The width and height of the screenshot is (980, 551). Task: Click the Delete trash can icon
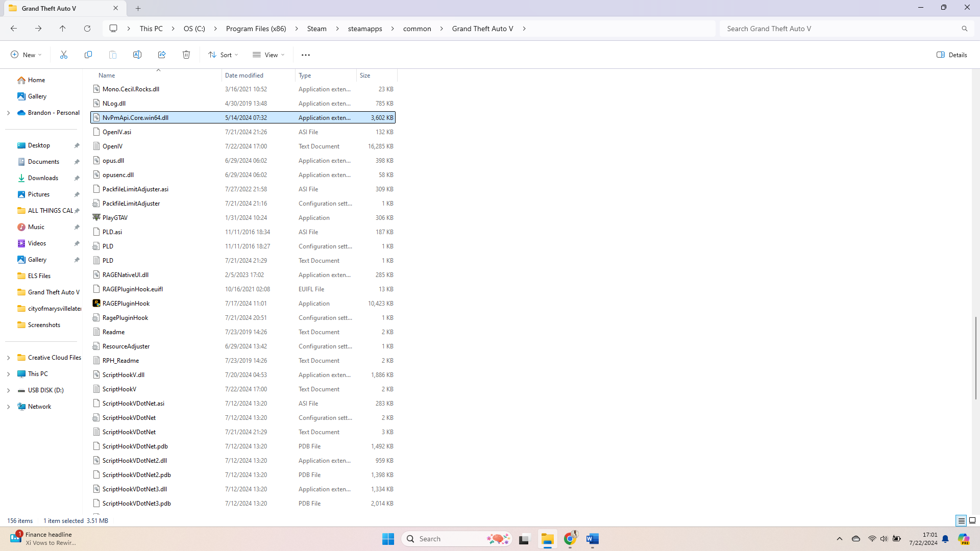(186, 55)
